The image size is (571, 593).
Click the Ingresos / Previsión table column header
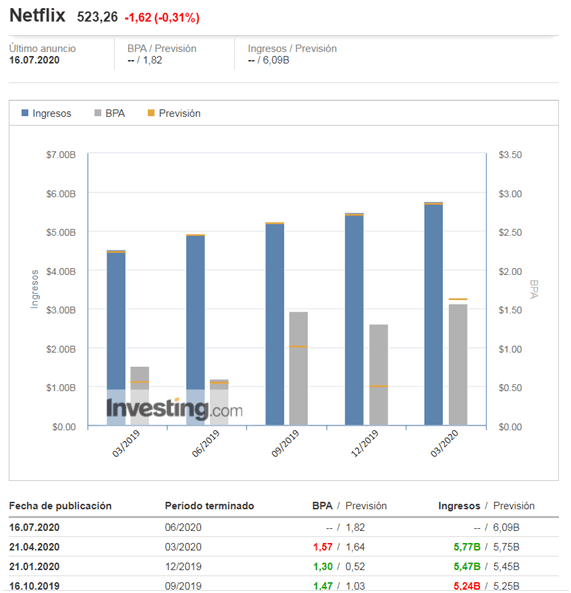[486, 506]
